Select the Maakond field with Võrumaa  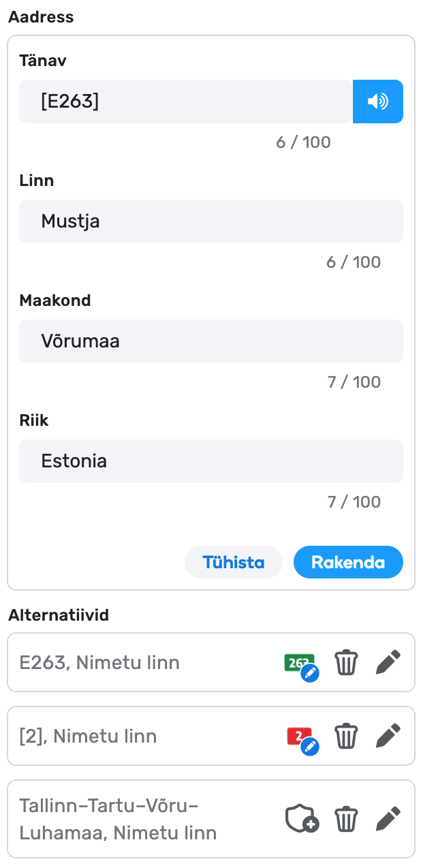(x=210, y=341)
